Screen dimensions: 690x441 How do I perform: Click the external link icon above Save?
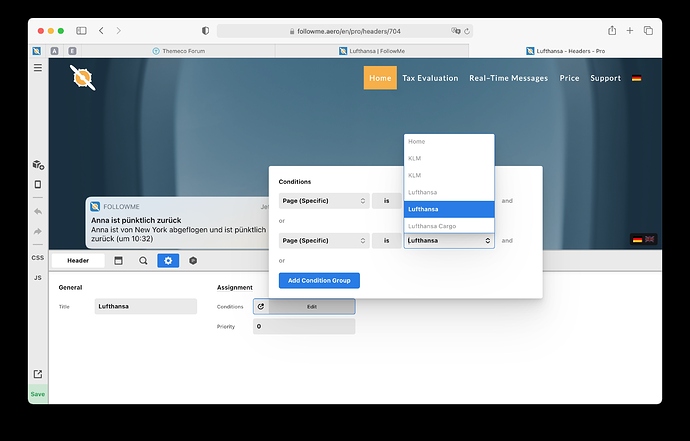coord(38,374)
